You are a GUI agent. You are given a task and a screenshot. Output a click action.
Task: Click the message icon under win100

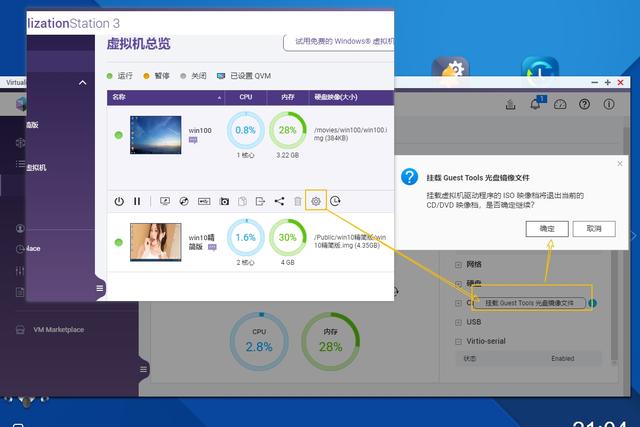(x=193, y=140)
